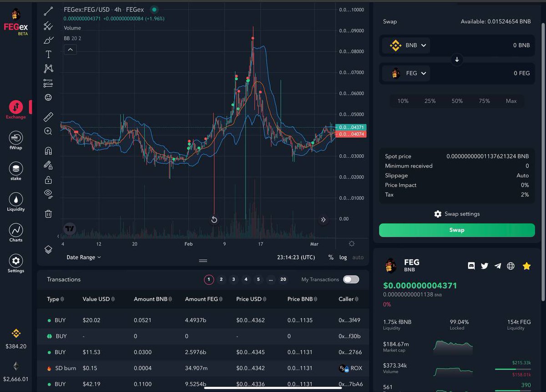Open the Exchange section in sidebar
Viewport: 546px width, 392px height.
(16, 110)
